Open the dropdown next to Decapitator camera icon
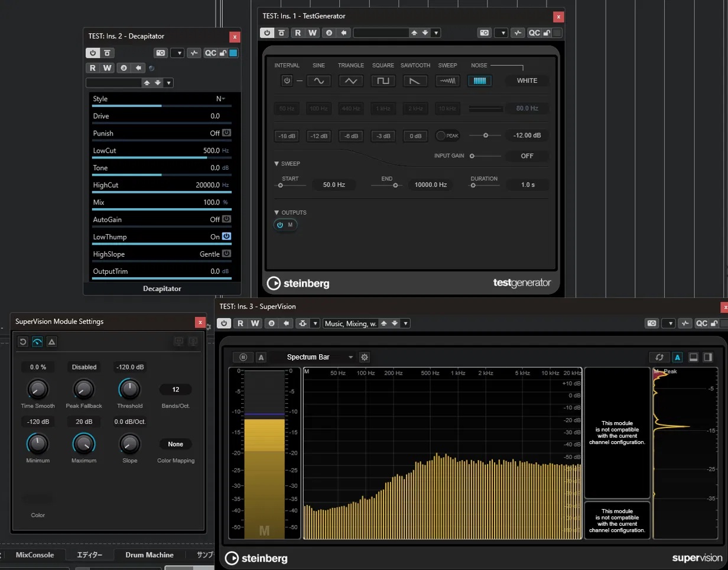The image size is (728, 570). click(178, 53)
